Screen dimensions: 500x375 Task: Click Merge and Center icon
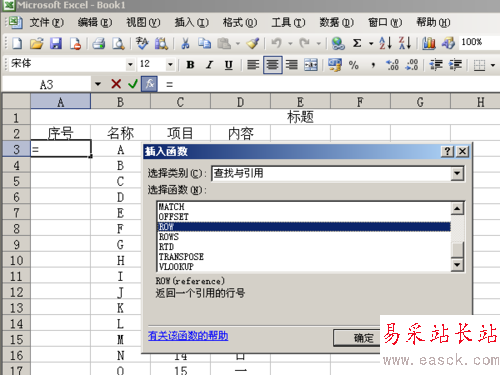pyautogui.click(x=311, y=65)
